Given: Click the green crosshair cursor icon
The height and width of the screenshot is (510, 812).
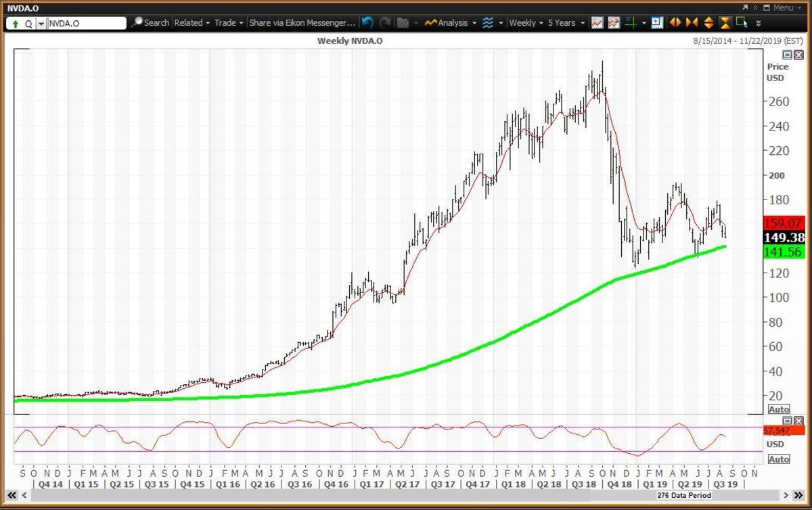Looking at the screenshot, I should 631,23.
